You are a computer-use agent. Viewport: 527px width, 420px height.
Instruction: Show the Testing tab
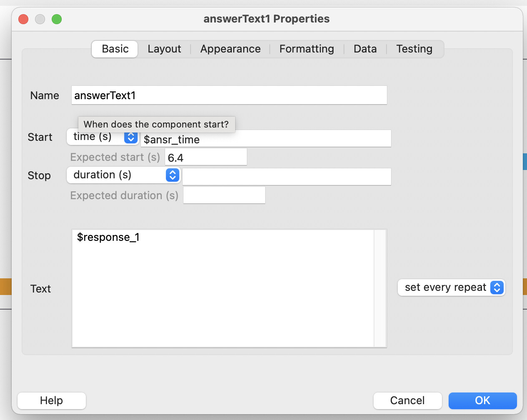[414, 49]
